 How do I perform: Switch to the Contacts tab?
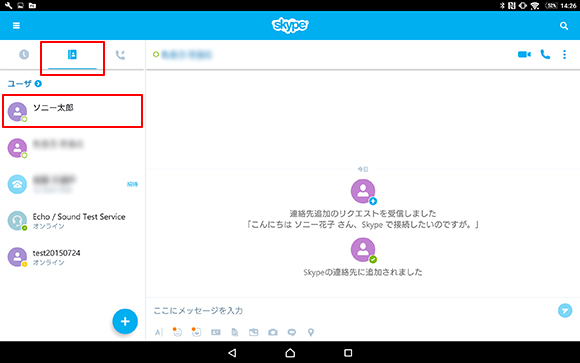(72, 55)
